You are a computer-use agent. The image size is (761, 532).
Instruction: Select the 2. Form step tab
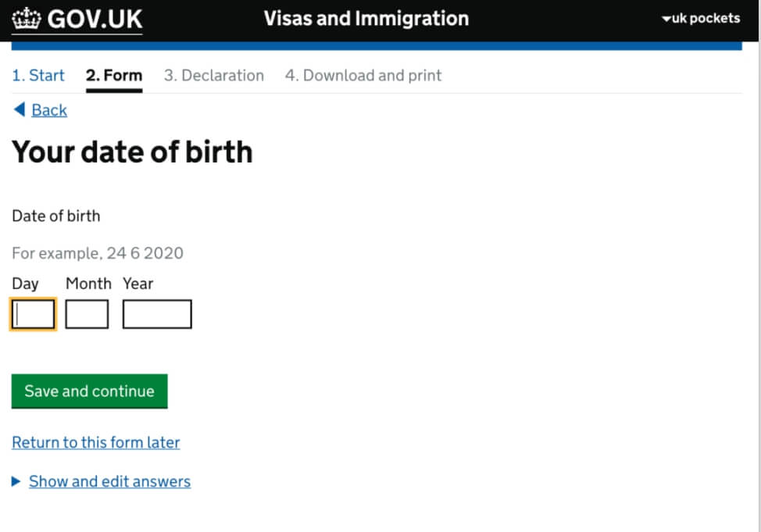tap(114, 75)
